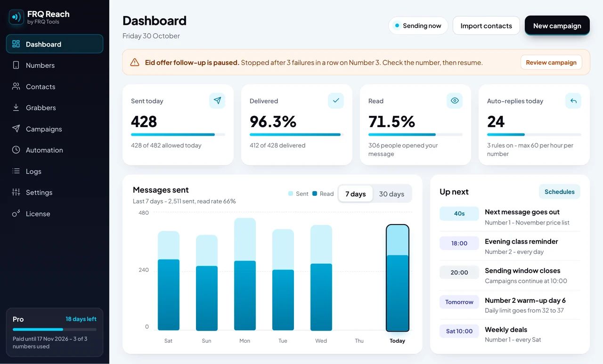Click Import contacts button
The image size is (603, 364).
click(486, 25)
